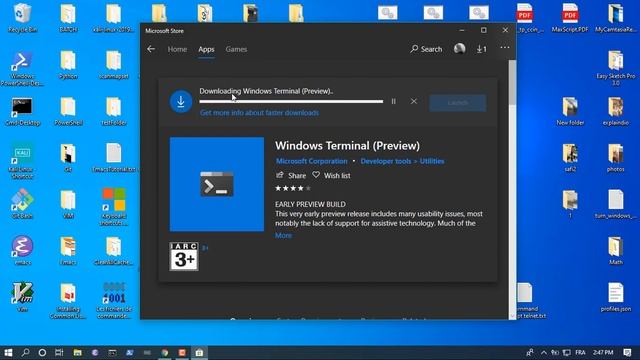Go back with the Store back arrow
The width and height of the screenshot is (640, 360).
151,49
